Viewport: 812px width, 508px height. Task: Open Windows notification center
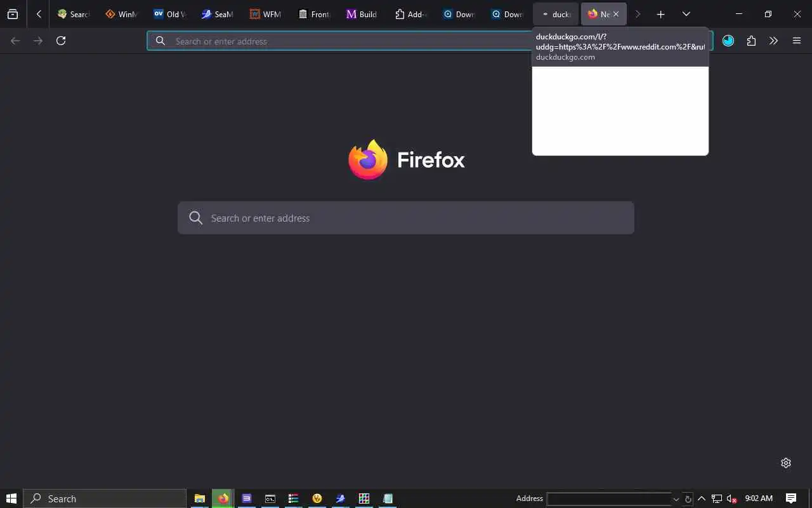(x=791, y=498)
